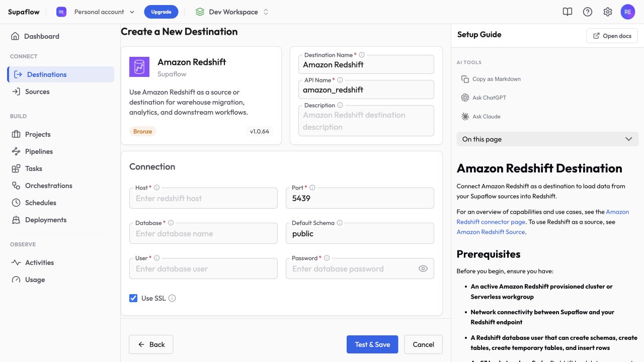This screenshot has width=644, height=362.
Task: Expand the On this page section
Action: point(547,139)
